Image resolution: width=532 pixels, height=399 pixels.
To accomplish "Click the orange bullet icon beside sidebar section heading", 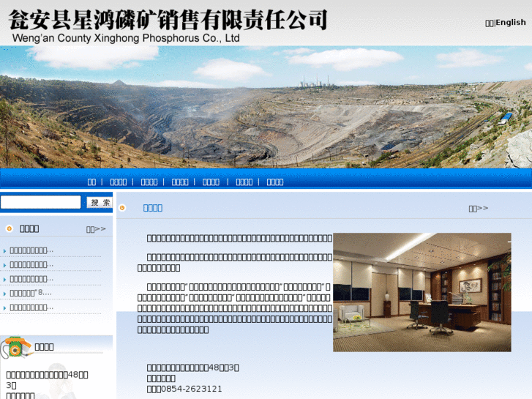I will [10, 228].
